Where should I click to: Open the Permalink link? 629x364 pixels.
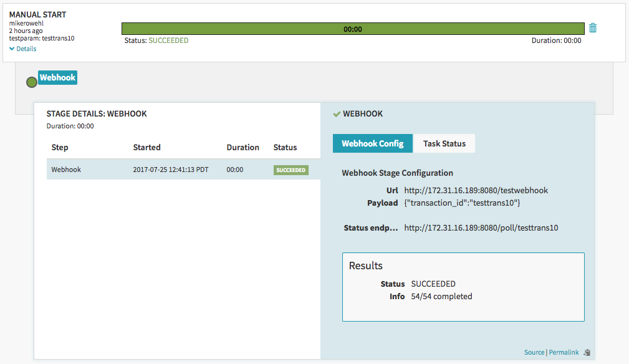point(564,352)
